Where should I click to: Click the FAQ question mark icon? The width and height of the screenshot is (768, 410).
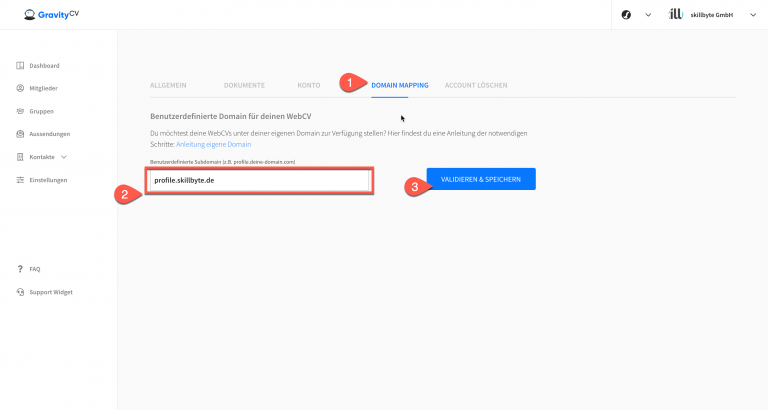20,269
